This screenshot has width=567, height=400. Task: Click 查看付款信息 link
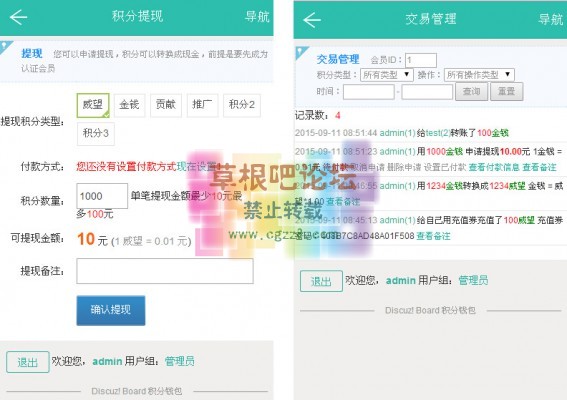click(494, 167)
